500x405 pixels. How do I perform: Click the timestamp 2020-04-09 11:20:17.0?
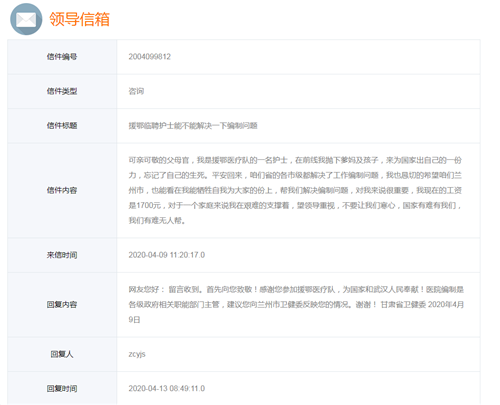pos(167,255)
